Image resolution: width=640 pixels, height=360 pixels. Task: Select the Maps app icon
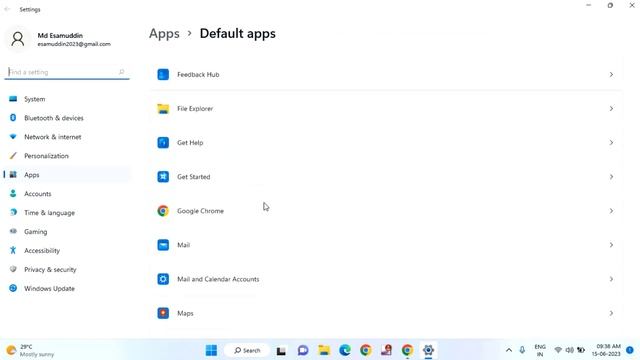coord(163,313)
